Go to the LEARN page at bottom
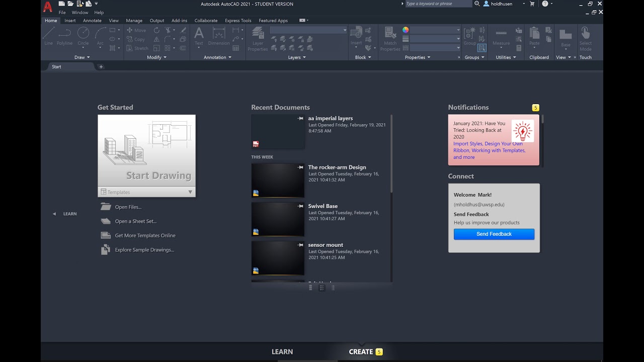The width and height of the screenshot is (644, 362). click(x=282, y=352)
